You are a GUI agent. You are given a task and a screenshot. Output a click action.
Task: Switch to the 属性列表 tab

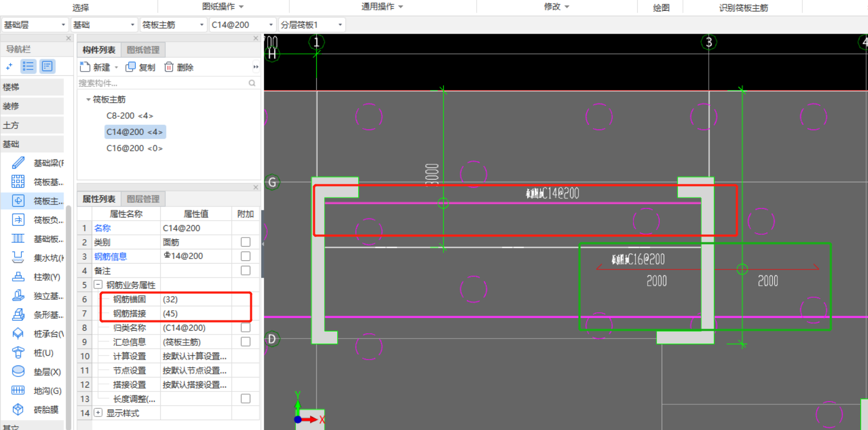99,199
